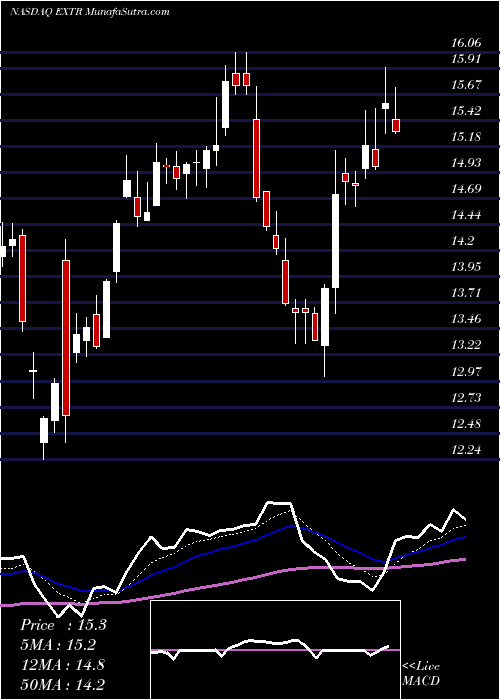Viewport: 500px width, 700px height.
Task: Click the 50MA : 14.2 readout
Action: pyautogui.click(x=63, y=684)
